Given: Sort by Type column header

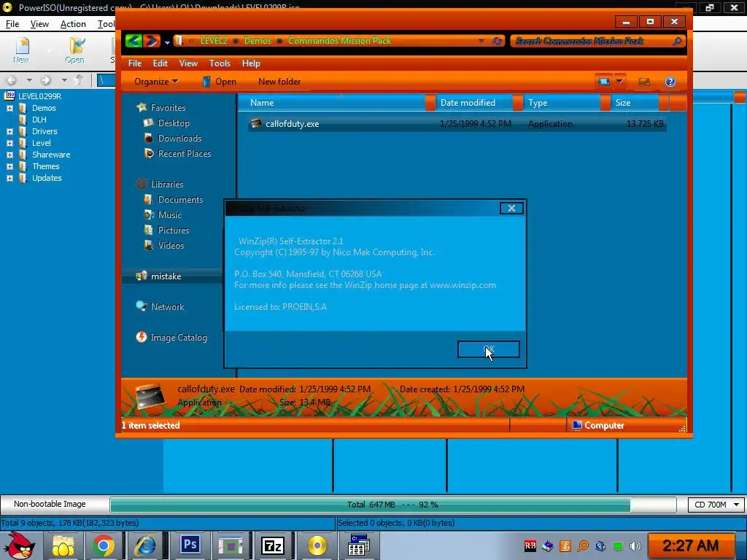Looking at the screenshot, I should pyautogui.click(x=565, y=102).
